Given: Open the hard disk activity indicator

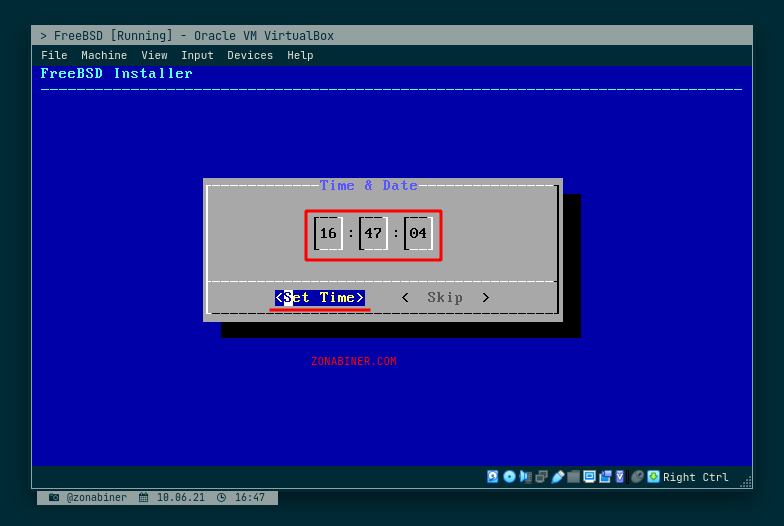Looking at the screenshot, I should 492,476.
